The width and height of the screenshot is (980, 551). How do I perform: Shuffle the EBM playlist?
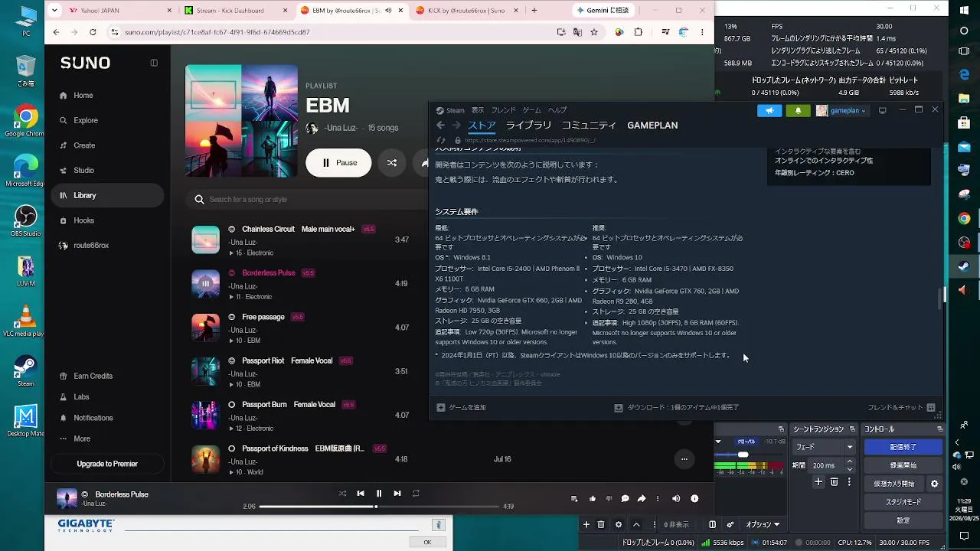click(392, 163)
